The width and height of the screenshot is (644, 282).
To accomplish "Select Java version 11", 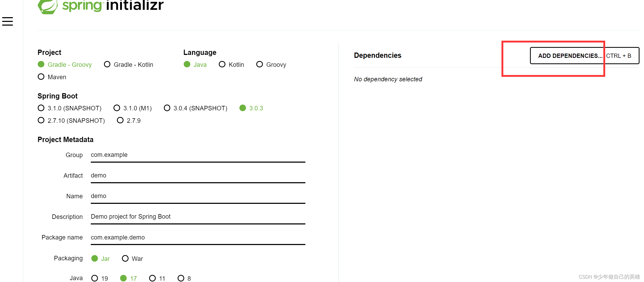I will 157,278.
